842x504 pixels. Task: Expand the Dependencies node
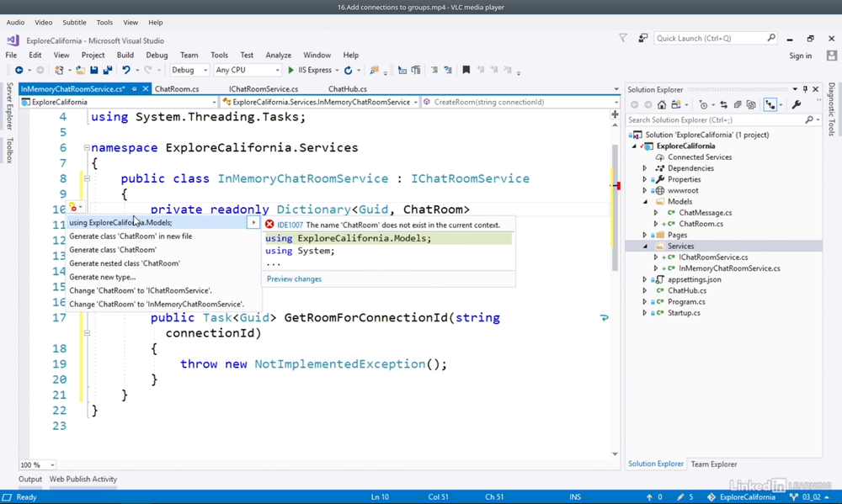(645, 168)
